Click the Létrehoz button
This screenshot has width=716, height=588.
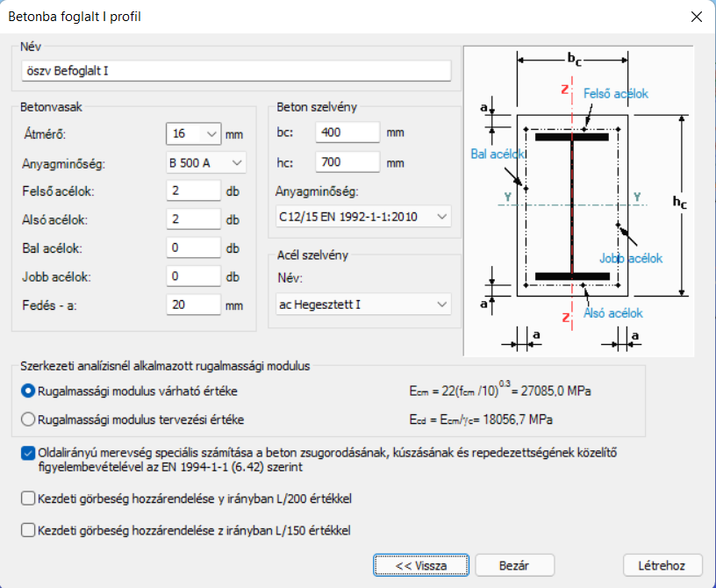[x=662, y=565]
